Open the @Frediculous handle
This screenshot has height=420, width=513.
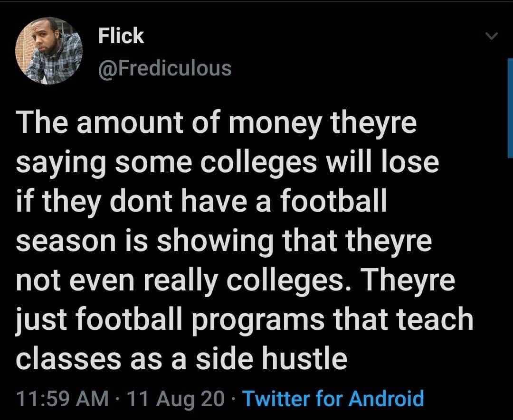pyautogui.click(x=165, y=68)
